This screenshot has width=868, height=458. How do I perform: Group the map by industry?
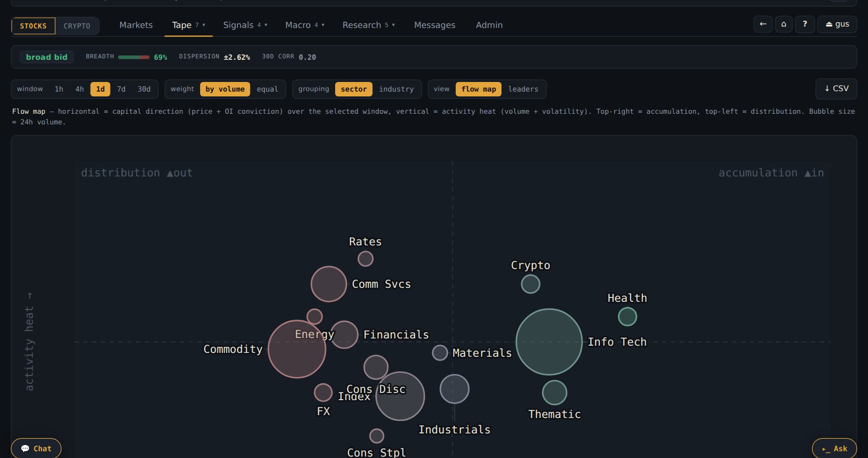(396, 89)
